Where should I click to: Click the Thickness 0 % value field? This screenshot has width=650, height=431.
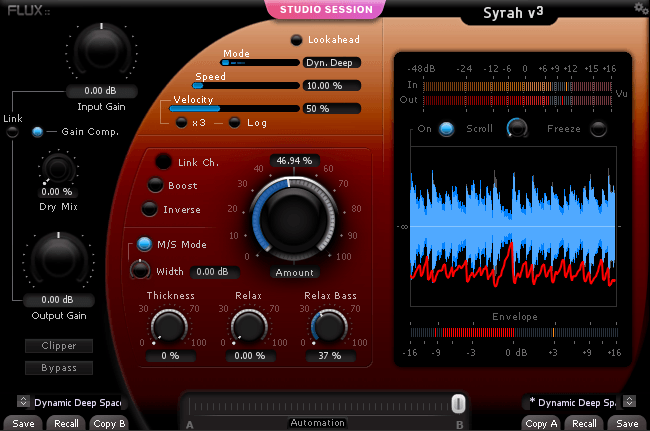170,356
